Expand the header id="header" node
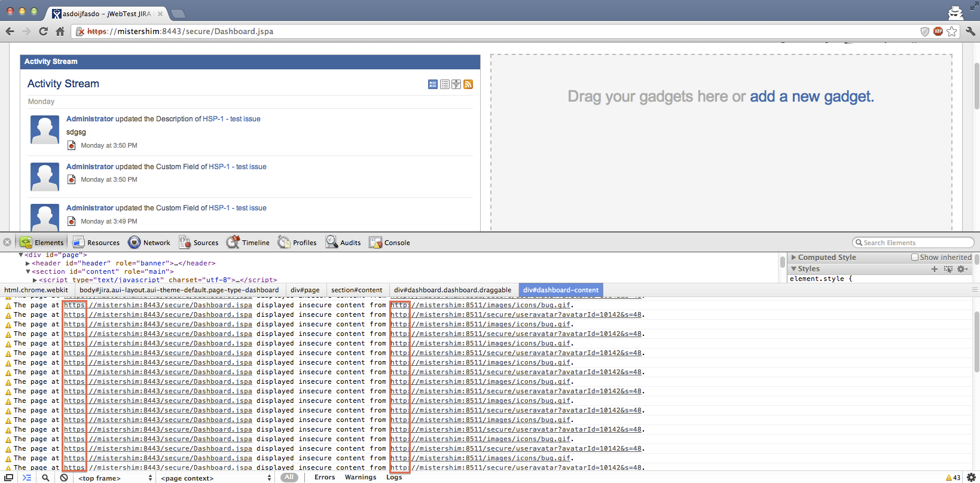Viewport: 980px width, 483px height. click(28, 263)
